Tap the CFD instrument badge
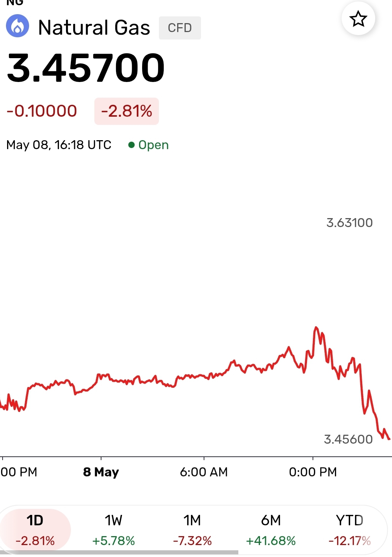 coord(180,28)
